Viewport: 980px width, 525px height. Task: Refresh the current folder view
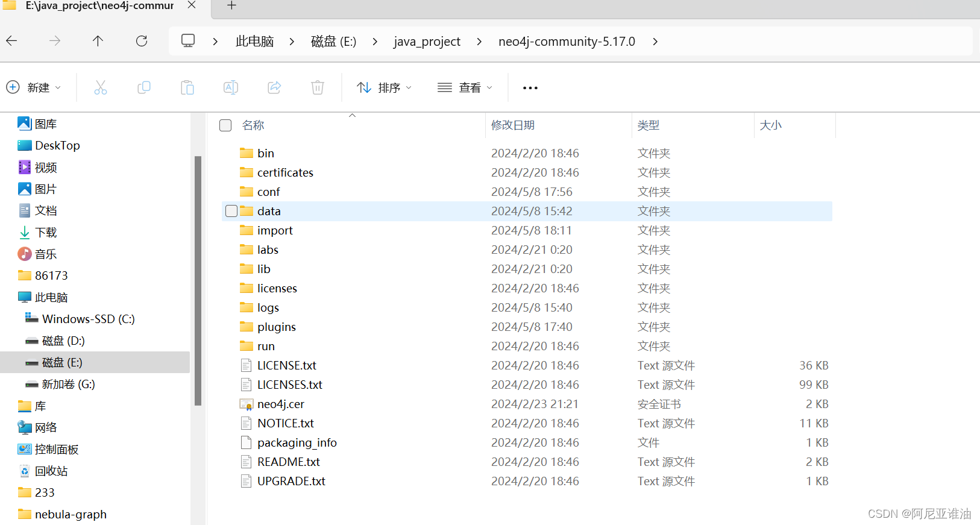pos(142,41)
